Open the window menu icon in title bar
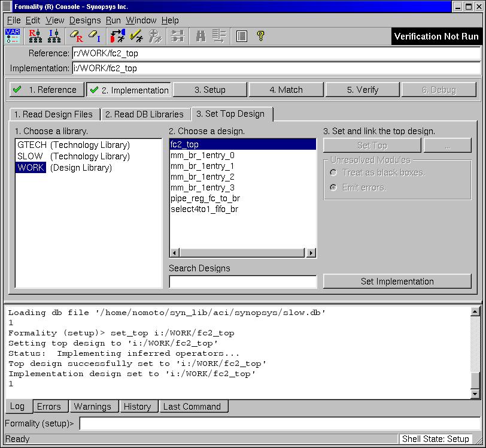The width and height of the screenshot is (486, 448). tap(7, 6)
